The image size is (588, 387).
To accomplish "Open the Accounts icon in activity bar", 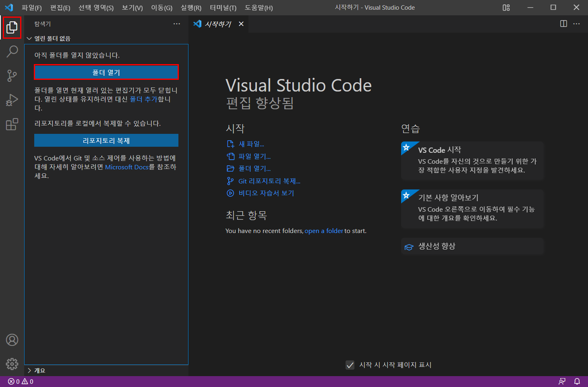I will point(12,340).
